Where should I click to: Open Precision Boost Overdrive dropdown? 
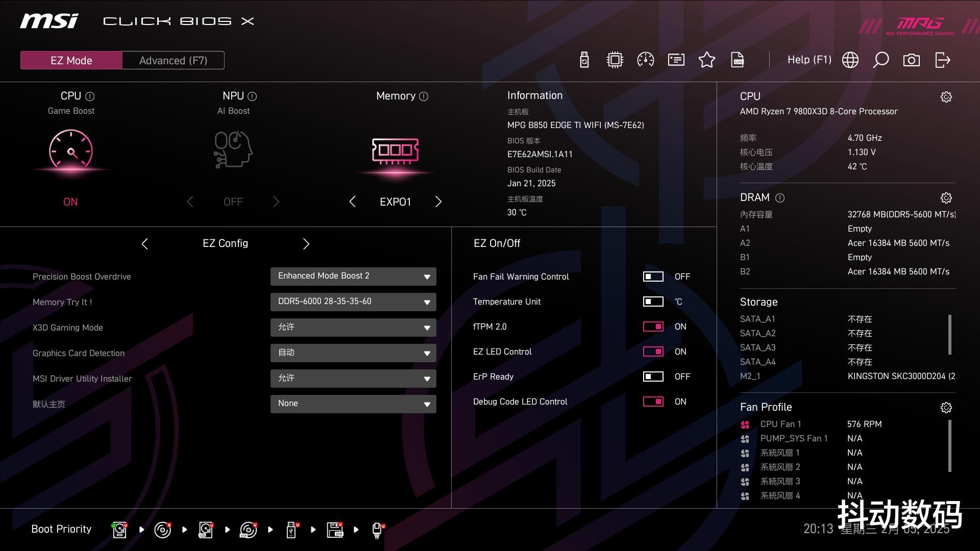click(353, 276)
